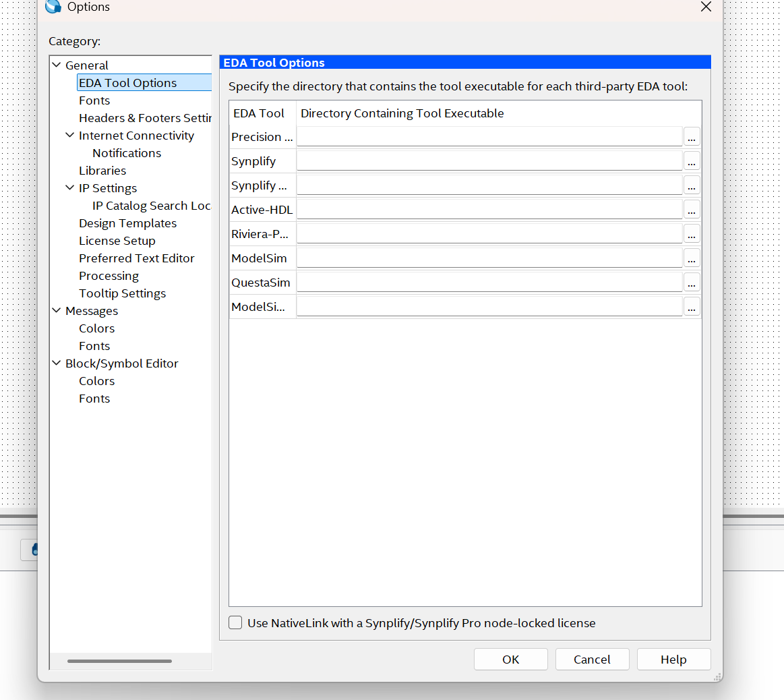
Task: Collapse the Messages category
Action: tap(57, 311)
